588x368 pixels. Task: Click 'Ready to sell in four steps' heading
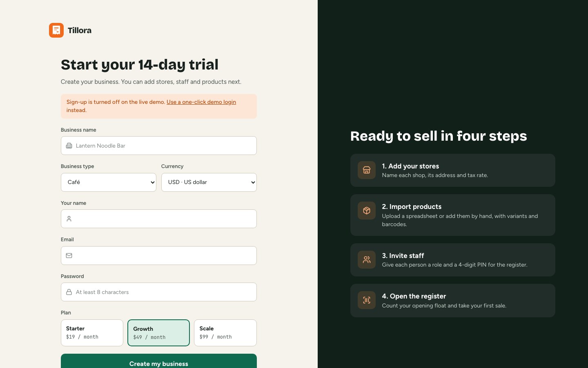coord(439,136)
